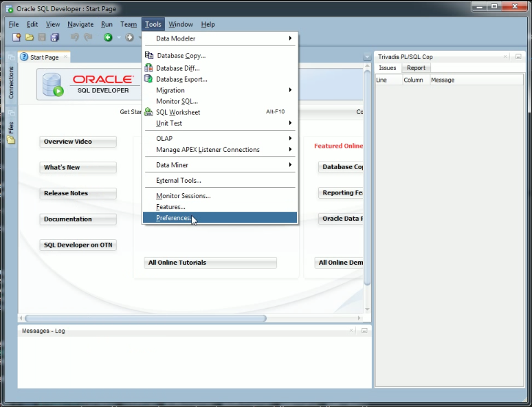Minimize the Trivadis PL/SQL Cop panel

[518, 56]
